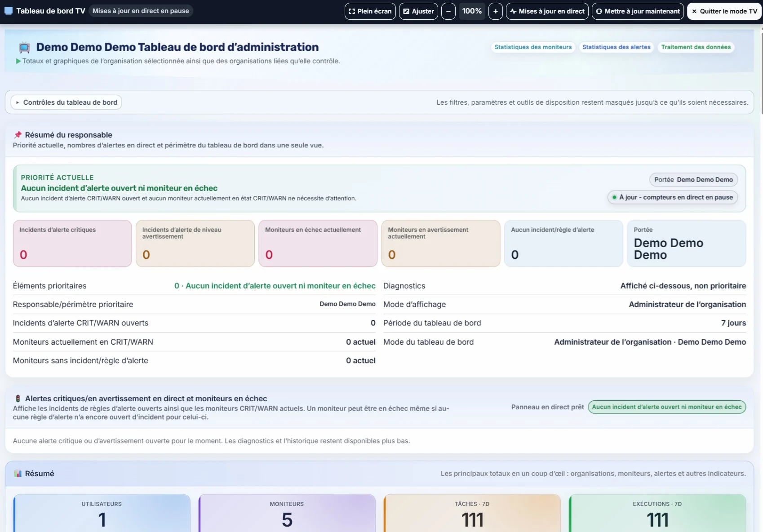
Task: Zoom out with the minus button
Action: click(448, 11)
